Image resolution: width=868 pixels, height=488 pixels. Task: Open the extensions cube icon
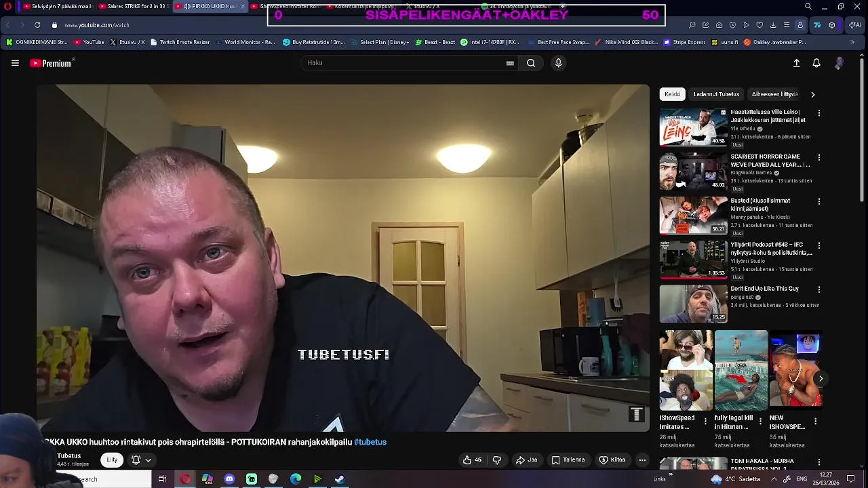832,25
